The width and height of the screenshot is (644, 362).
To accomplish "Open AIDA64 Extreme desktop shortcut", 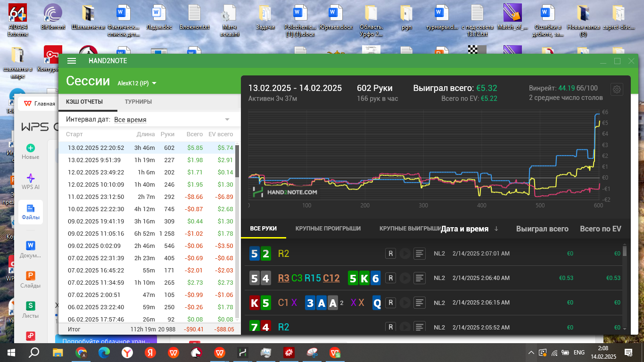I will 18,20.
